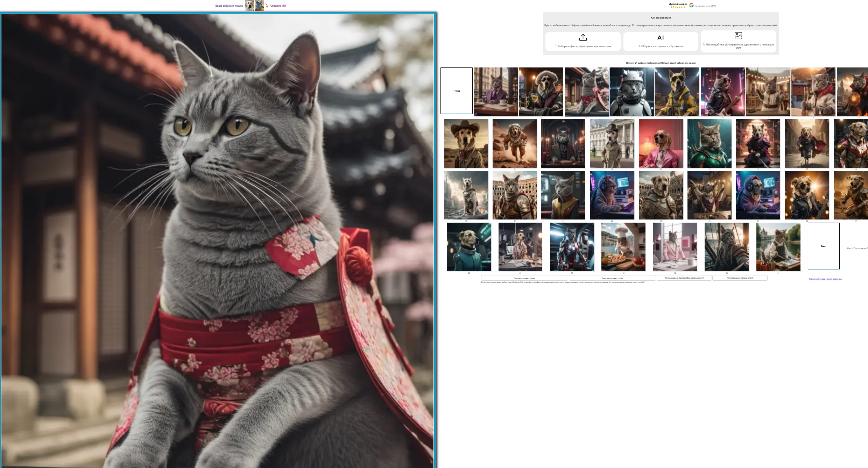Screen dimensions: 868x468
Task: Select dog in fur hat with wine thumbnail 2
Action: 541,92
